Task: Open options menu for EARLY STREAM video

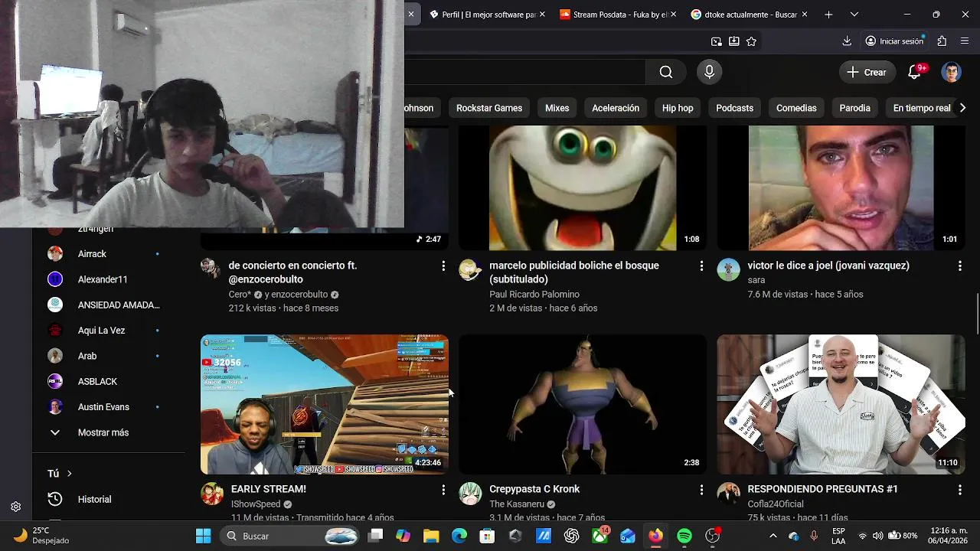Action: click(443, 489)
